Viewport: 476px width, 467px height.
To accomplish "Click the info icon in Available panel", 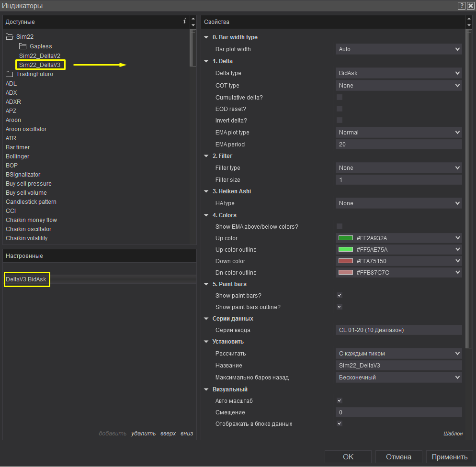I will [x=184, y=22].
